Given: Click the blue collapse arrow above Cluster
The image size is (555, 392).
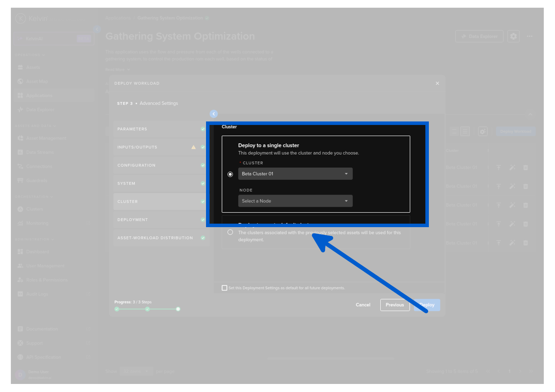Looking at the screenshot, I should click(x=214, y=114).
